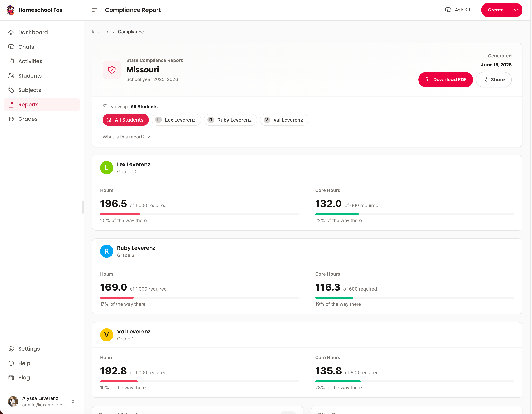This screenshot has height=414, width=532.
Task: Go to Activities in the sidebar
Action: pos(42,61)
